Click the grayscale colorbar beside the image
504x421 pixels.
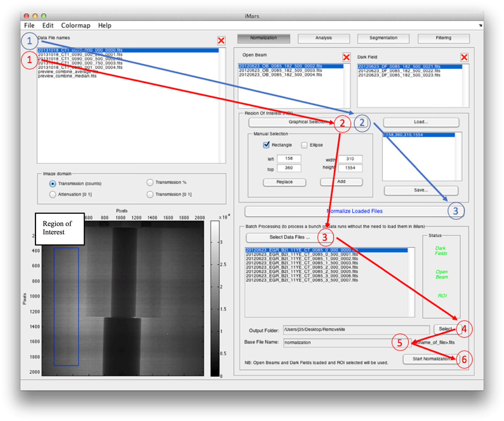[215, 298]
